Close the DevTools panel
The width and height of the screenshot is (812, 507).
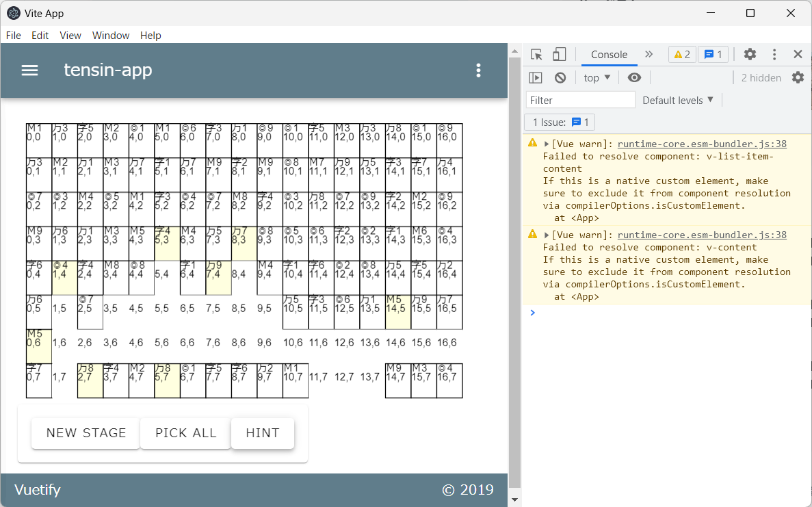[798, 55]
